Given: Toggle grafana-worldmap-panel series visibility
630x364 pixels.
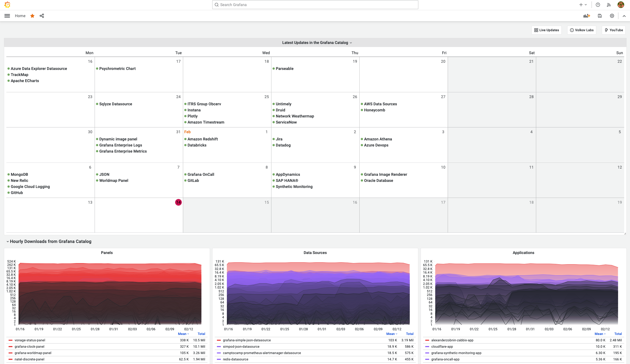Looking at the screenshot, I should click(33, 353).
